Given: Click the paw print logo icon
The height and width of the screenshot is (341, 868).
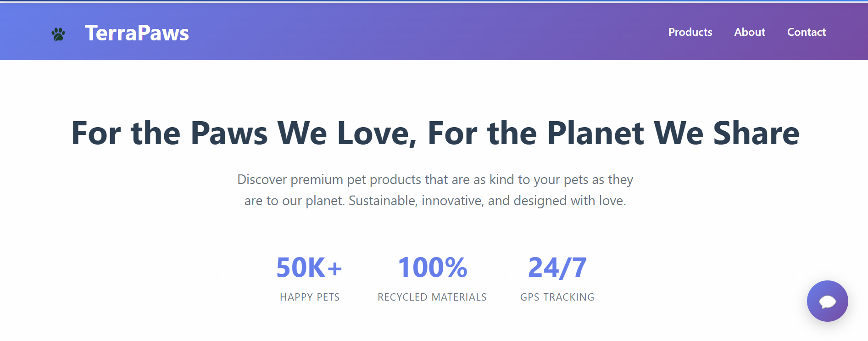Looking at the screenshot, I should click(58, 34).
